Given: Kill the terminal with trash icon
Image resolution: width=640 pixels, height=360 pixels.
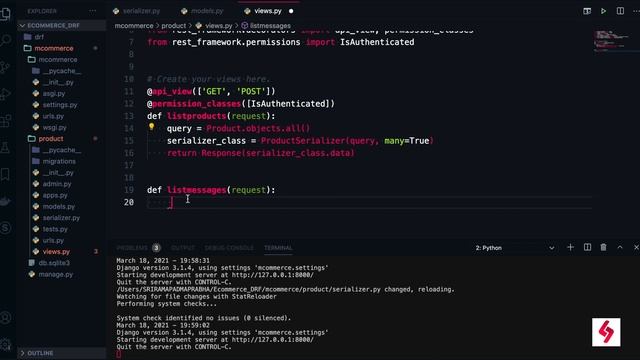Looking at the screenshot, I should click(603, 247).
